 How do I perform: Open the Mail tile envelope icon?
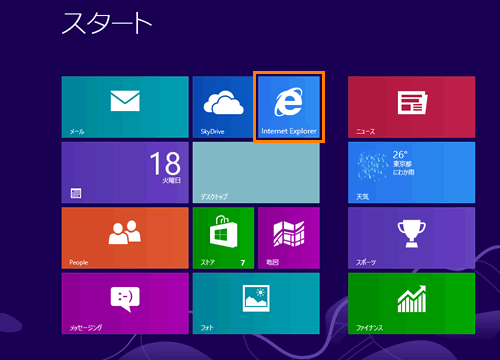tap(125, 101)
